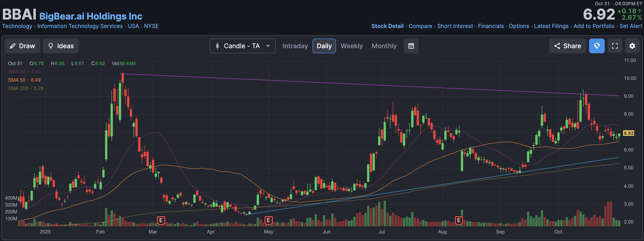The width and height of the screenshot is (644, 241).
Task: Click the share icon beside Share label
Action: click(x=557, y=46)
